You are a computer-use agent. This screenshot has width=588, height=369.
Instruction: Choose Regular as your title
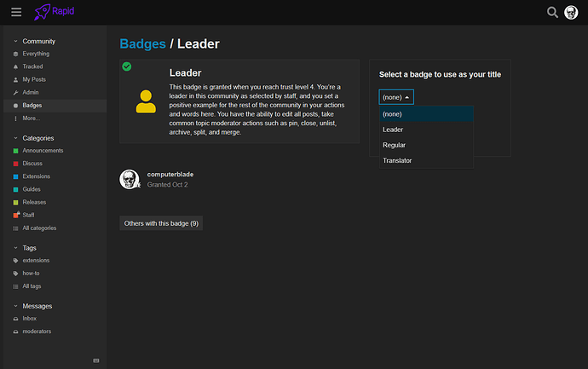point(426,145)
